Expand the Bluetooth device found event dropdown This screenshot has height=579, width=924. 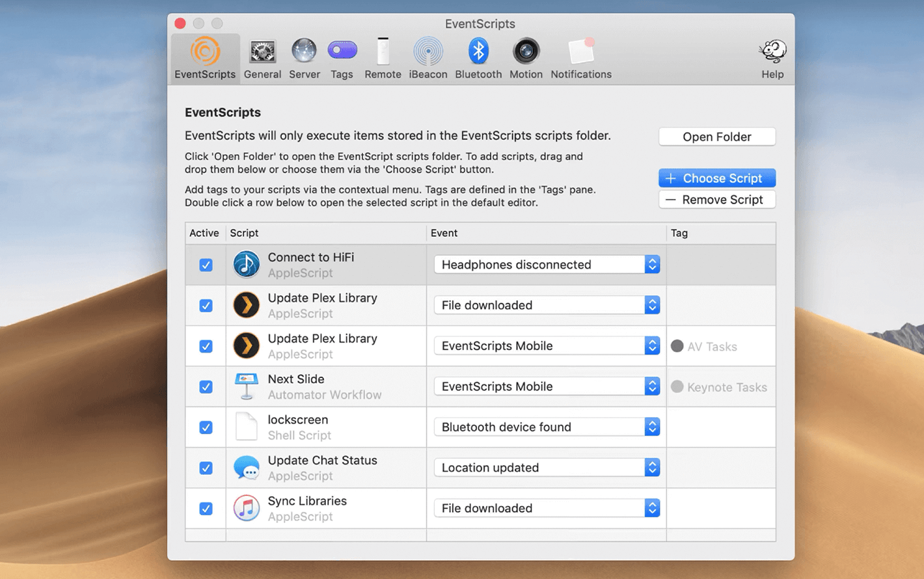click(x=547, y=427)
